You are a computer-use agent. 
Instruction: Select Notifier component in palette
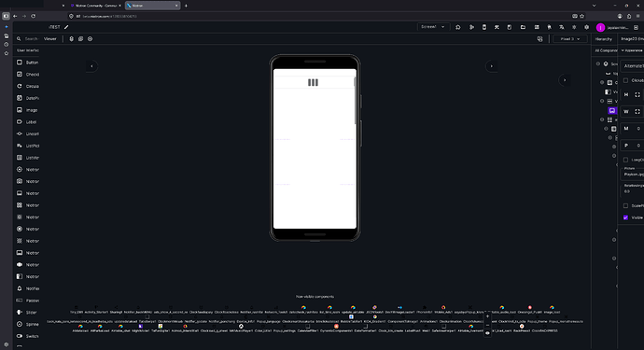pos(27,288)
